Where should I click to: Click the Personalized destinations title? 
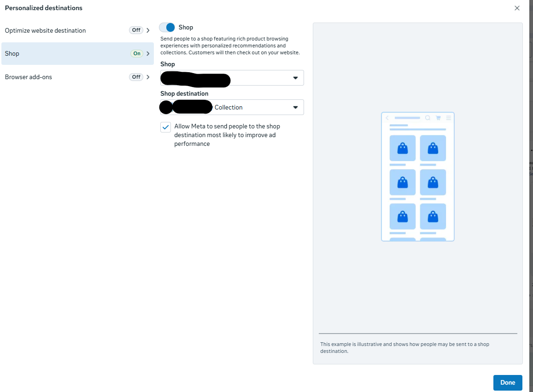pyautogui.click(x=43, y=8)
